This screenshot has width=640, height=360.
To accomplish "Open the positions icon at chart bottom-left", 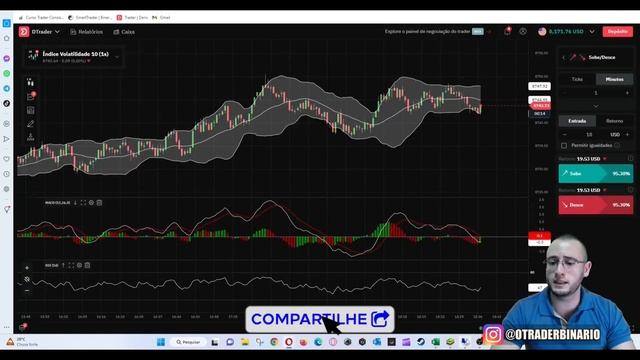I will tap(23, 327).
